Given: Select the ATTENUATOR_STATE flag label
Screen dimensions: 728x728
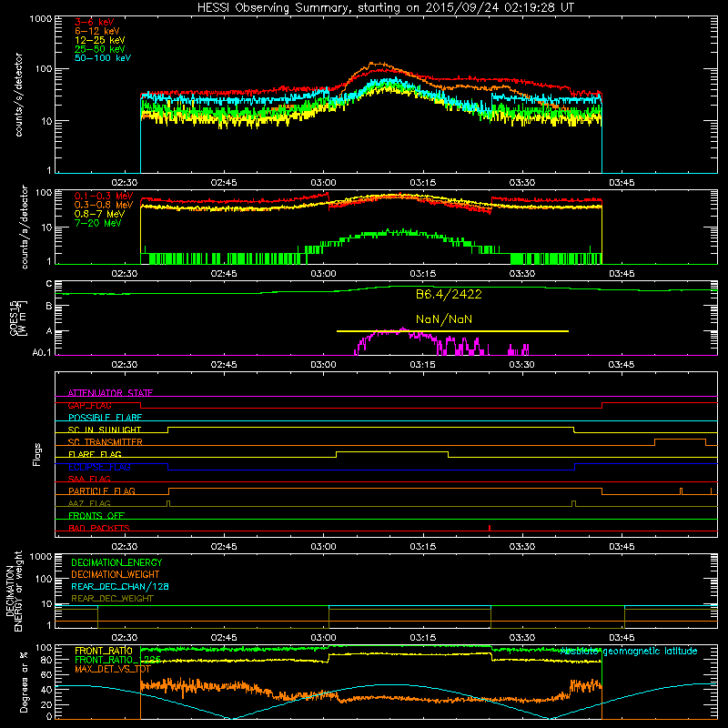Looking at the screenshot, I should (x=110, y=393).
